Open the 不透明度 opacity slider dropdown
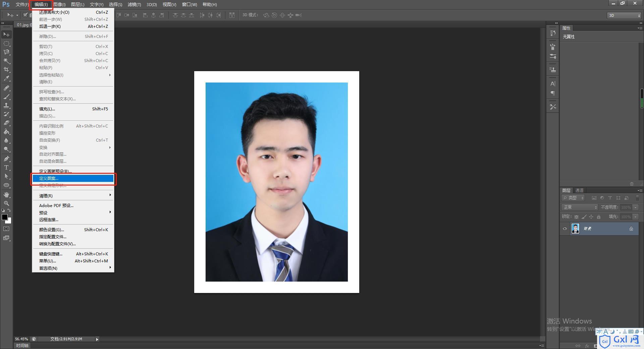 point(635,207)
